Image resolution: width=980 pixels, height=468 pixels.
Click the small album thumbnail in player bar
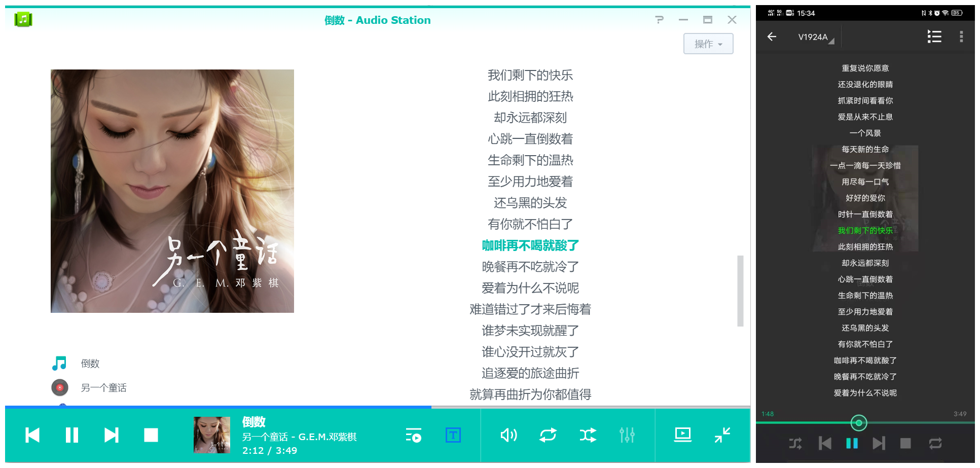(x=212, y=435)
